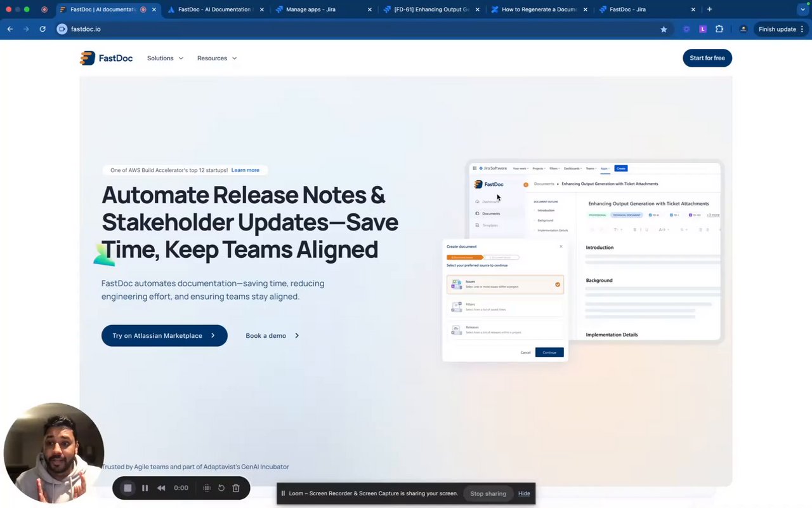
Task: Close the FastDoc - AI Documentation marketplace tab
Action: 262,10
